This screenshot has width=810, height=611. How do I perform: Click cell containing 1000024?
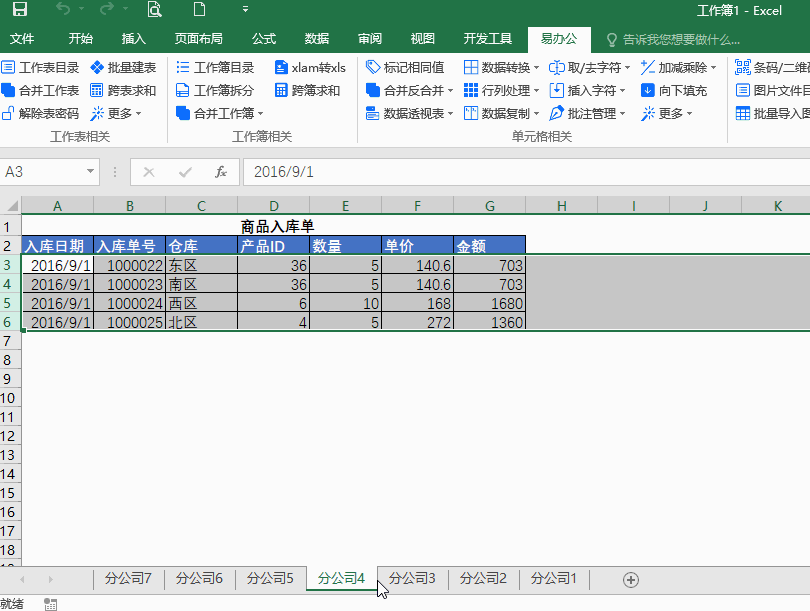(x=130, y=303)
